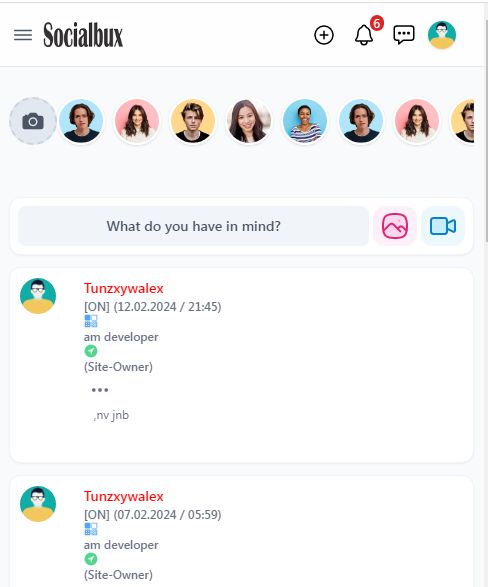
Task: Open Tunzxywalex link in the 07.02.2024 post
Action: click(x=123, y=496)
